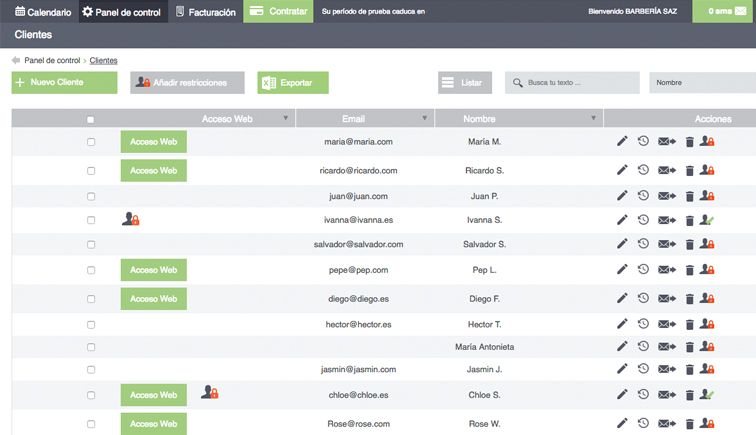This screenshot has height=435, width=756.
Task: Open the Facturación tab
Action: tap(206, 12)
